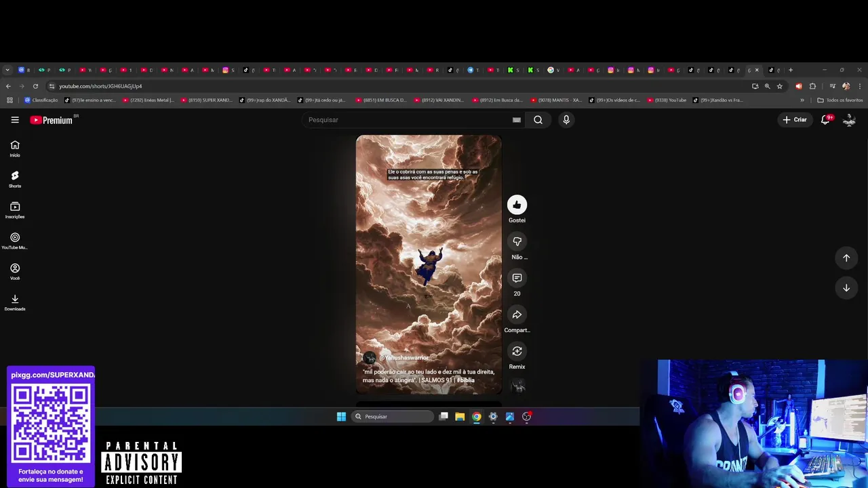This screenshot has width=868, height=488.
Task: Open Settings gear from the taskbar
Action: [493, 417]
